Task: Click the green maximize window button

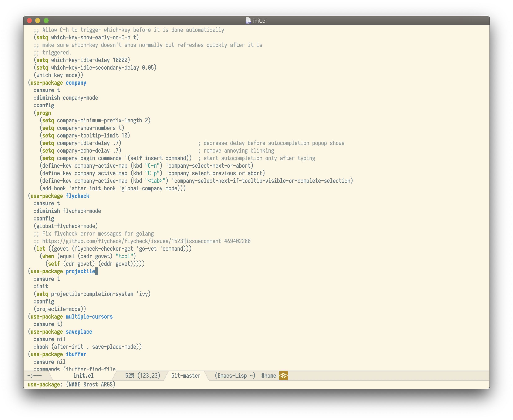Action: click(x=46, y=21)
